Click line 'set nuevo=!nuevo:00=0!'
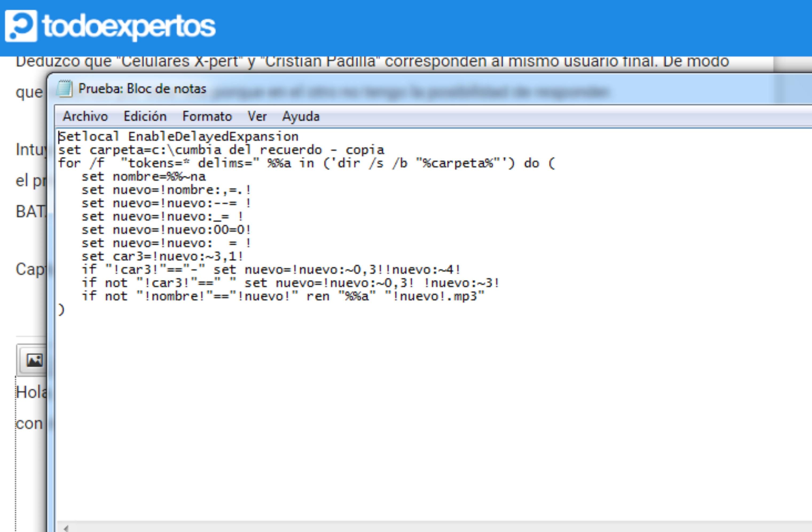The height and width of the screenshot is (532, 812). (x=166, y=230)
